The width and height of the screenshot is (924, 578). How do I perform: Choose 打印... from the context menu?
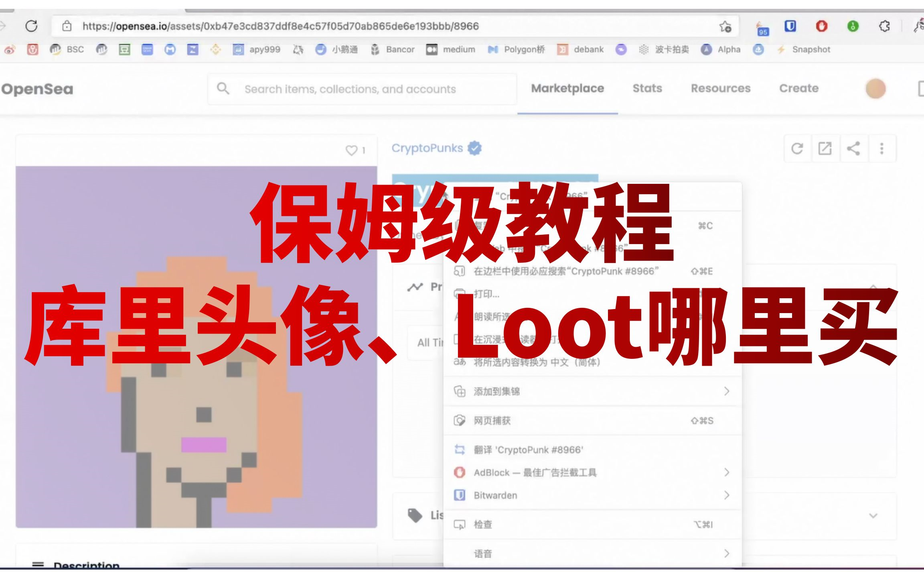coord(592,294)
